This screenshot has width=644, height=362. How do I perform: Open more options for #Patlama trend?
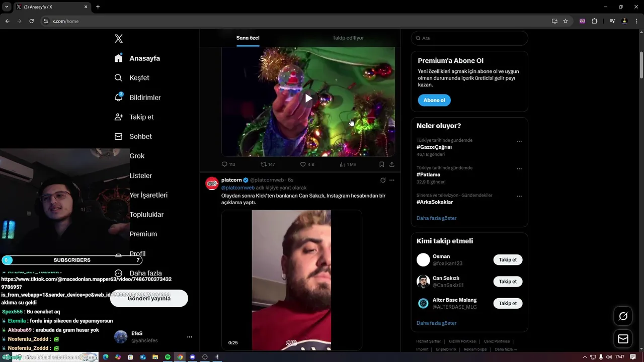519,168
